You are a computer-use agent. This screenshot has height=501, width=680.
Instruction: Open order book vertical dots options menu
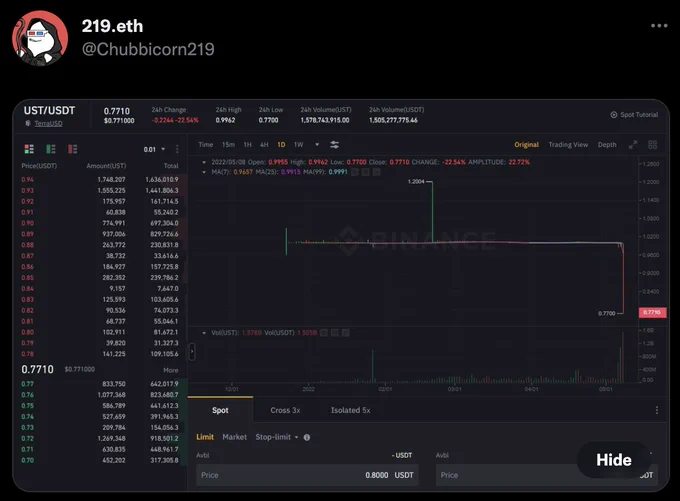(x=177, y=149)
